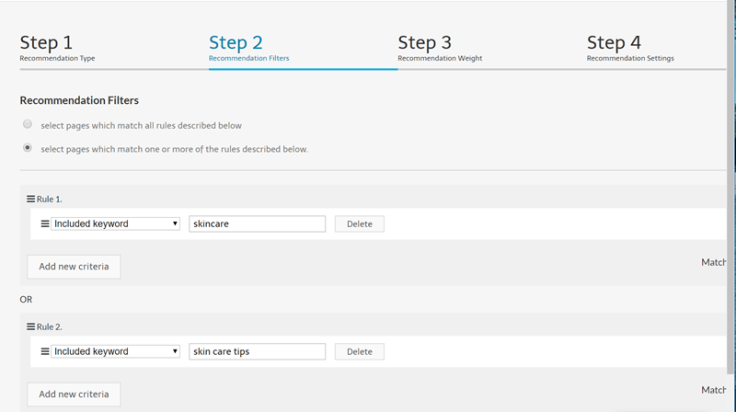Switch to the Step 3 Recommendation Weight tab
This screenshot has height=412, width=736.
click(x=440, y=48)
